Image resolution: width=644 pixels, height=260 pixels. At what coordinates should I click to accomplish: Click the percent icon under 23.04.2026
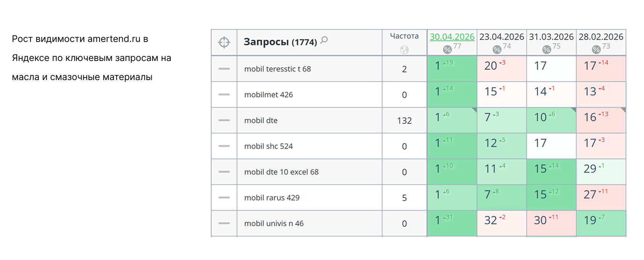tap(497, 50)
